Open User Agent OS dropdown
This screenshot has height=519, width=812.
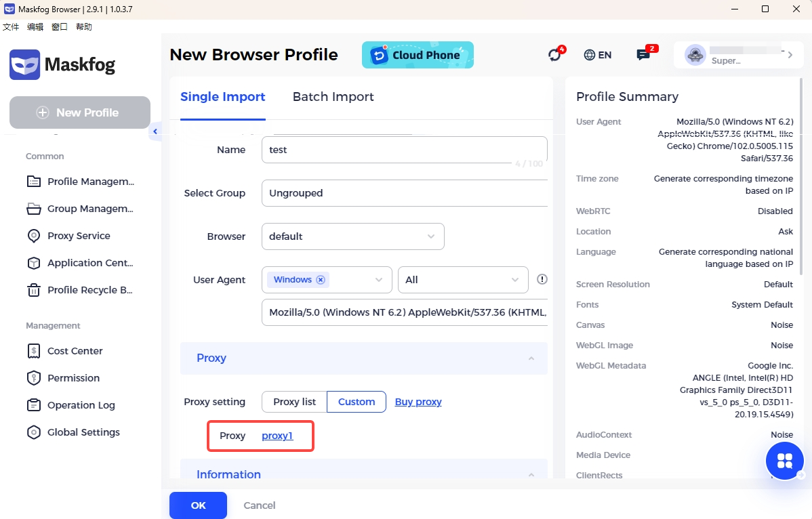coord(327,280)
